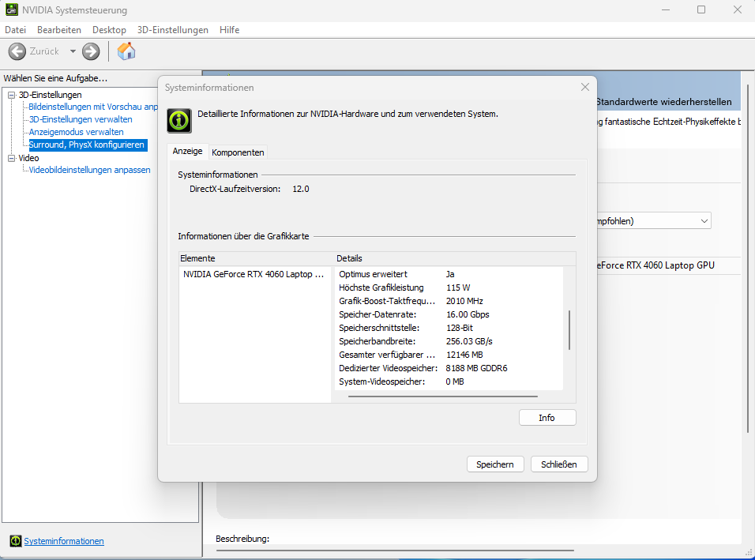This screenshot has width=755, height=560.
Task: Click the Zurück back arrow icon
Action: click(x=17, y=51)
